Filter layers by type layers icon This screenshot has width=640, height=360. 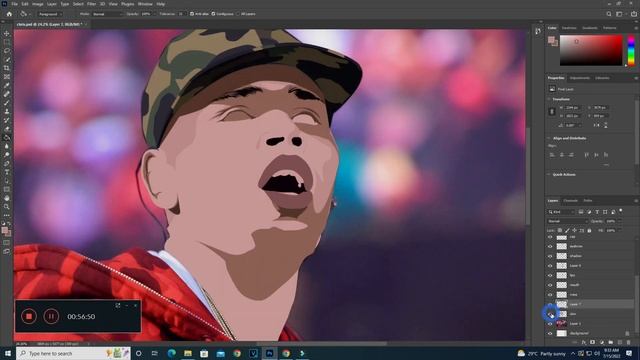[597, 212]
